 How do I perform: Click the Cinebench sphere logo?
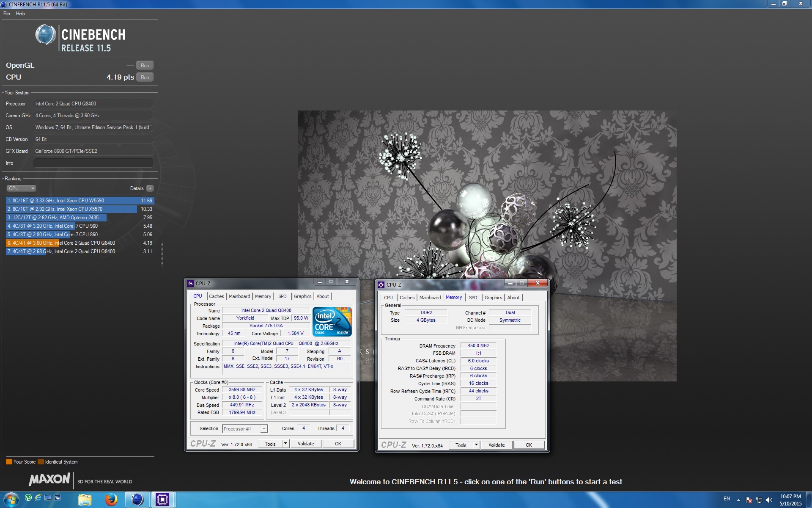point(46,35)
